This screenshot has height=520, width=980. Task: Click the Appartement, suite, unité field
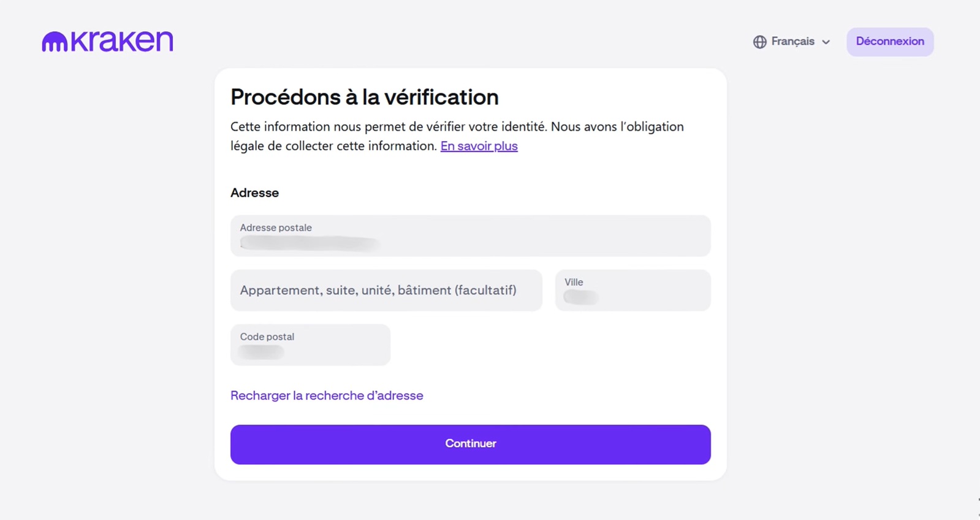386,290
